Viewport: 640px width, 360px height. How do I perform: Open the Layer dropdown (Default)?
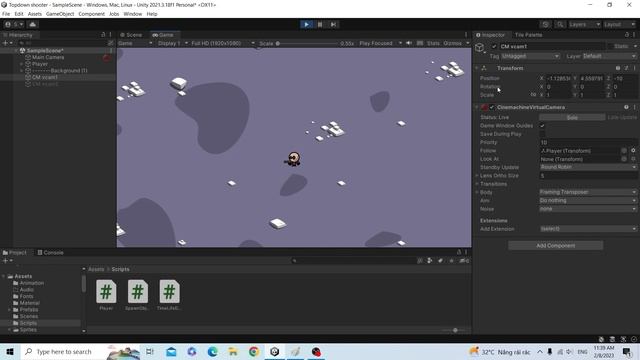(609, 56)
